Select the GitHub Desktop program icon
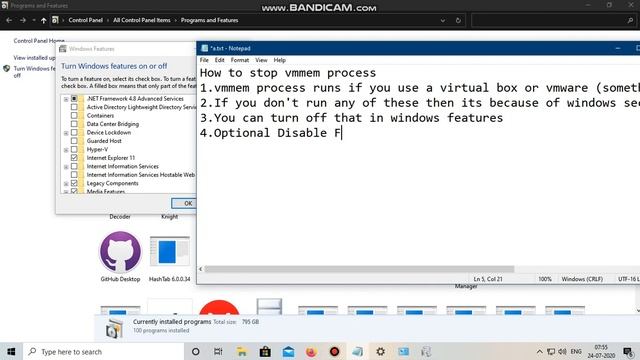The height and width of the screenshot is (360, 640). point(120,252)
